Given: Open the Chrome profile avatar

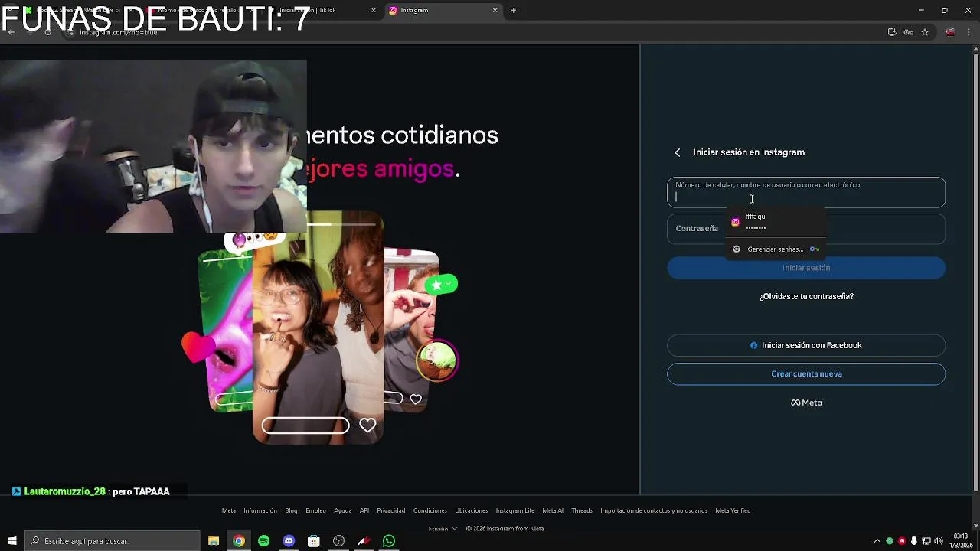Looking at the screenshot, I should coord(950,32).
